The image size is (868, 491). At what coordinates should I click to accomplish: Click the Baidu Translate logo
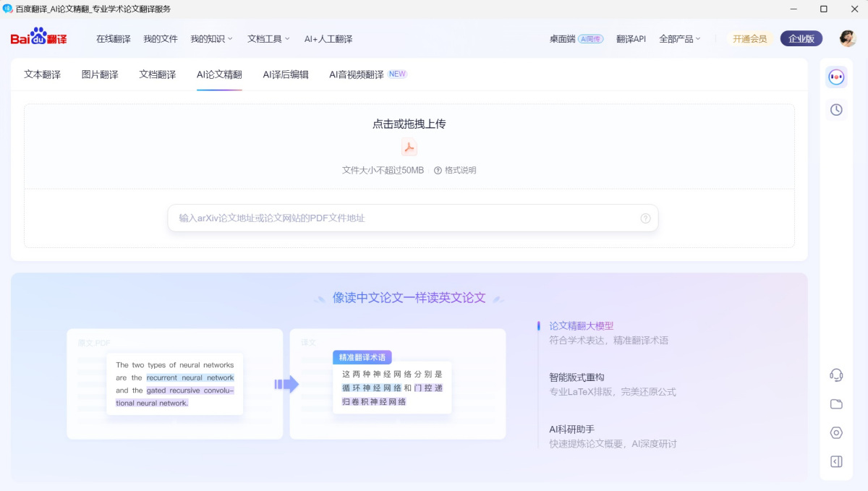(x=38, y=38)
